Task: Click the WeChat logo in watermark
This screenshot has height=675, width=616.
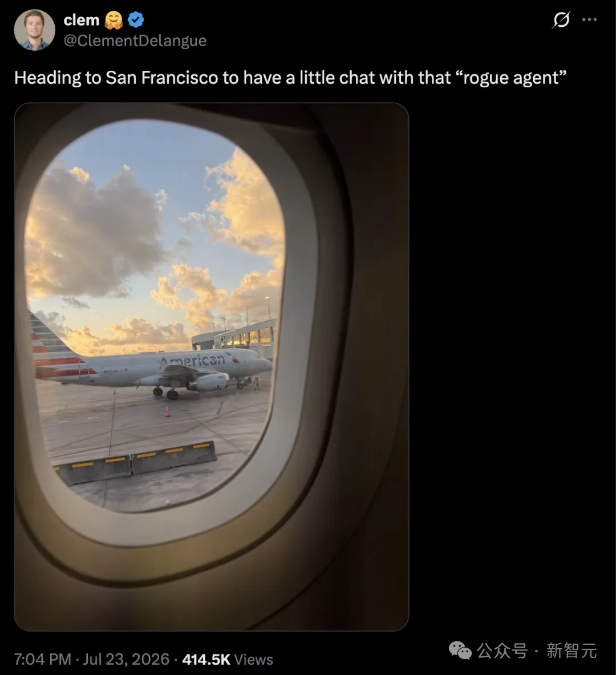Action: click(x=460, y=650)
